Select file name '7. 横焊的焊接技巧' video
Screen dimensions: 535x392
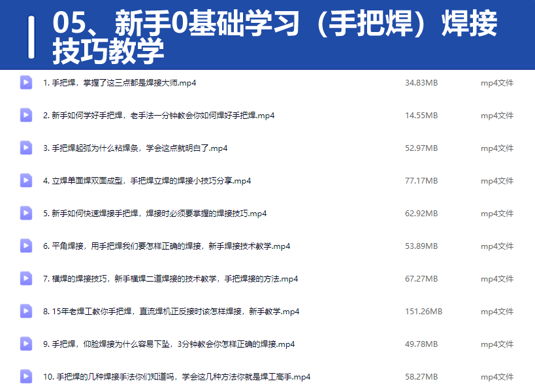coord(170,279)
